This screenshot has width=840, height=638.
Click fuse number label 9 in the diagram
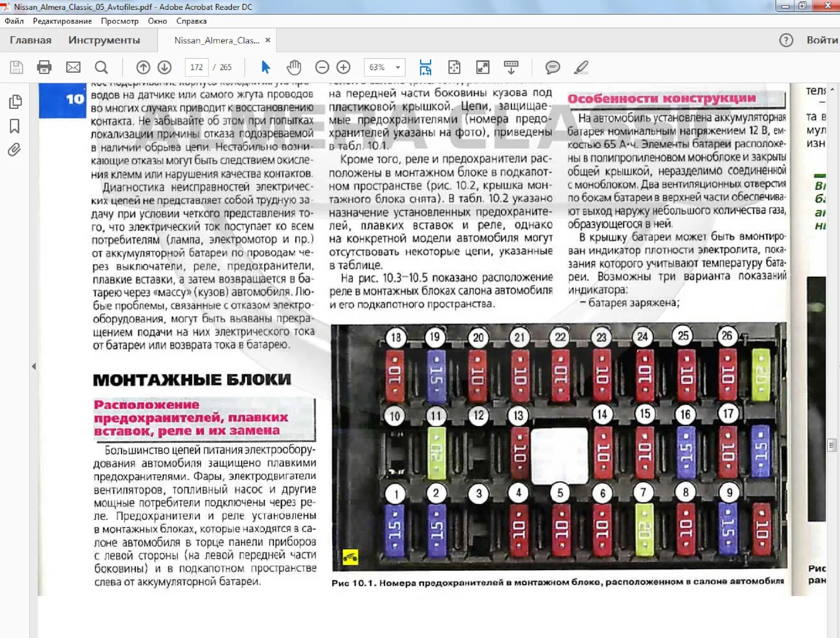(729, 493)
